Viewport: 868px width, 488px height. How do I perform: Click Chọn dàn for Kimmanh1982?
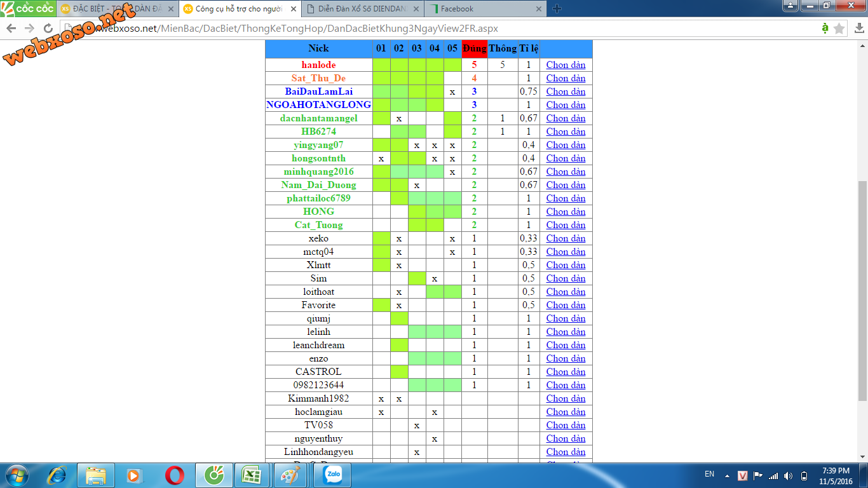pos(566,398)
